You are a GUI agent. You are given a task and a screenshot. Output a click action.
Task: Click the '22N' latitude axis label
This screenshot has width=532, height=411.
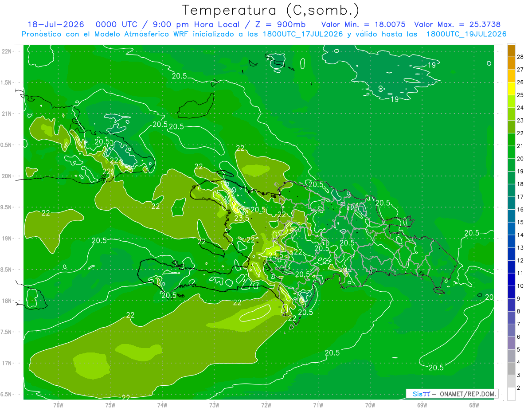point(7,51)
